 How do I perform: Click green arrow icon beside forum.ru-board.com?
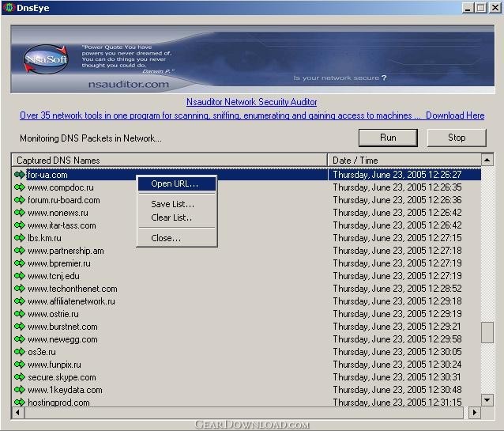[x=20, y=200]
